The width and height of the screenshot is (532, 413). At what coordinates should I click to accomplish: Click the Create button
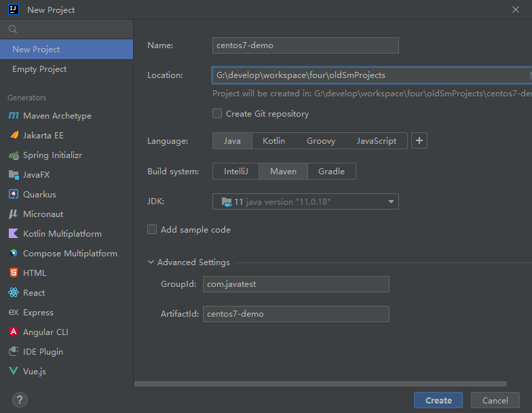(x=438, y=400)
